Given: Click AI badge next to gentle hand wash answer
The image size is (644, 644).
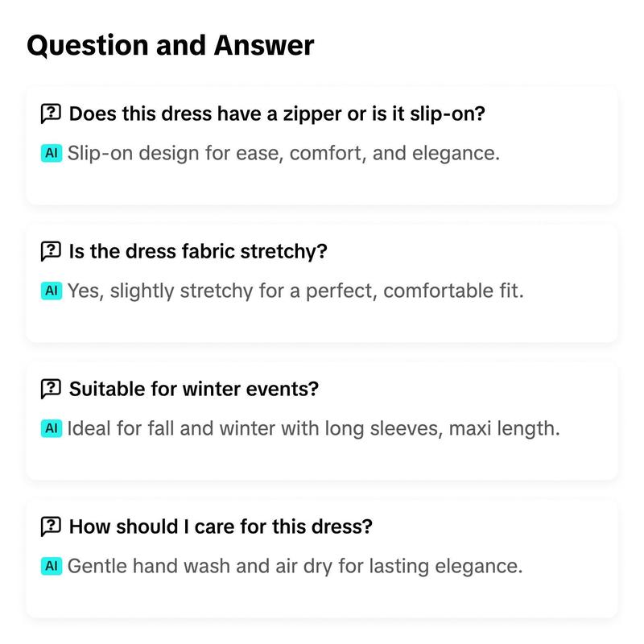Looking at the screenshot, I should [x=52, y=566].
